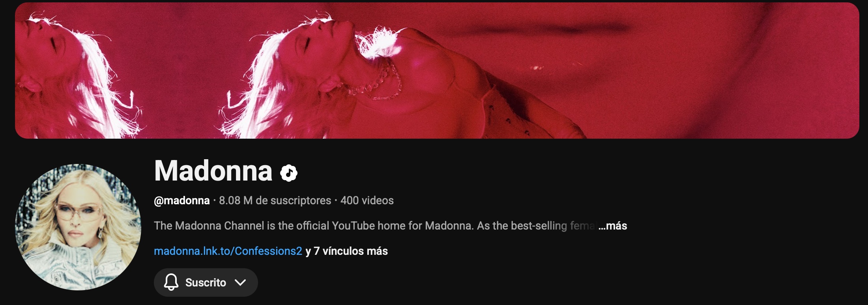
Task: Click the official artist music note badge
Action: 288,173
